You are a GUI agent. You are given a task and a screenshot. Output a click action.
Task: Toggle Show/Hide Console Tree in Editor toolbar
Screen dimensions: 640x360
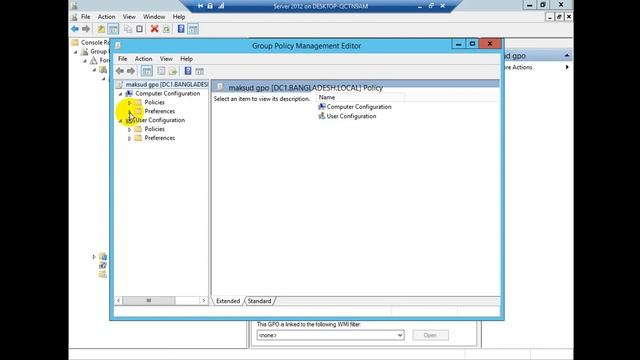point(147,71)
